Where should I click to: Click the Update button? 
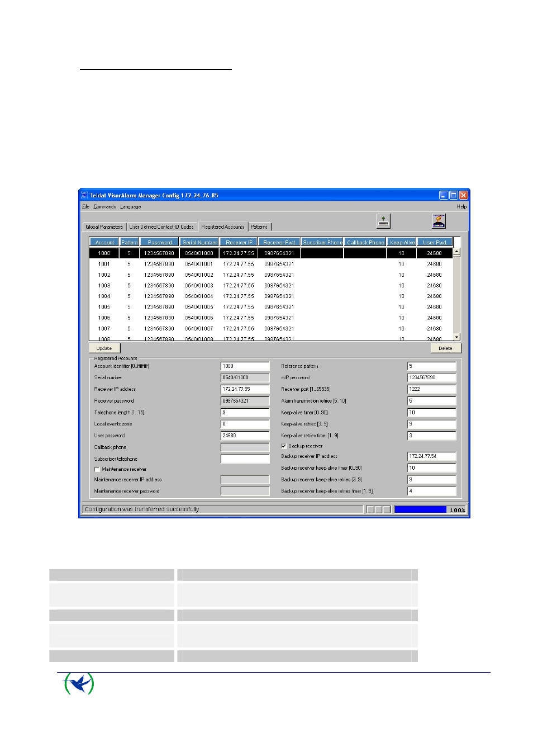(104, 348)
